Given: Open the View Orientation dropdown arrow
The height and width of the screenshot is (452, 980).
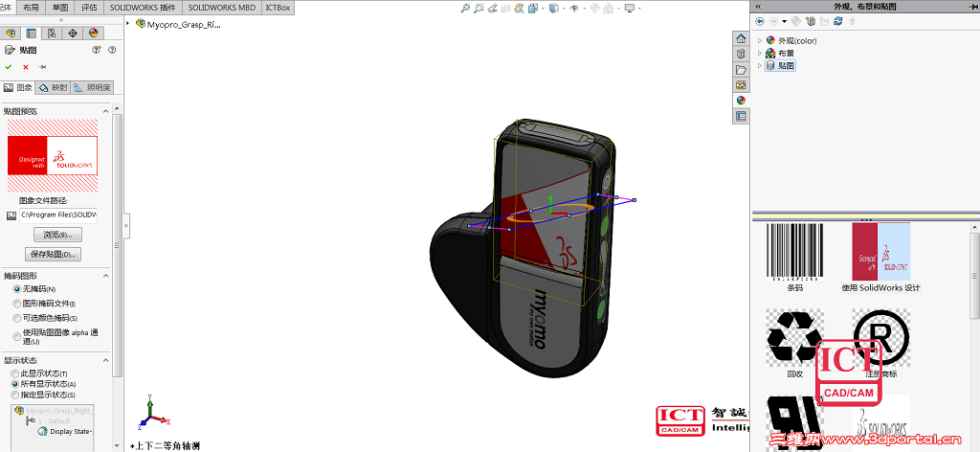Looking at the screenshot, I should [x=544, y=9].
